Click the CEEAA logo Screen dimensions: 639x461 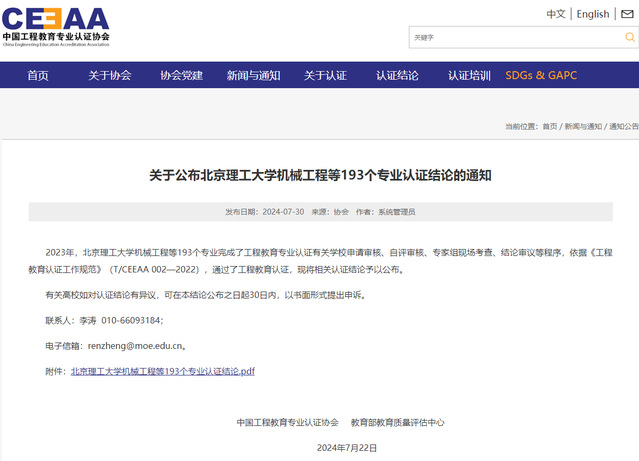pos(56,25)
